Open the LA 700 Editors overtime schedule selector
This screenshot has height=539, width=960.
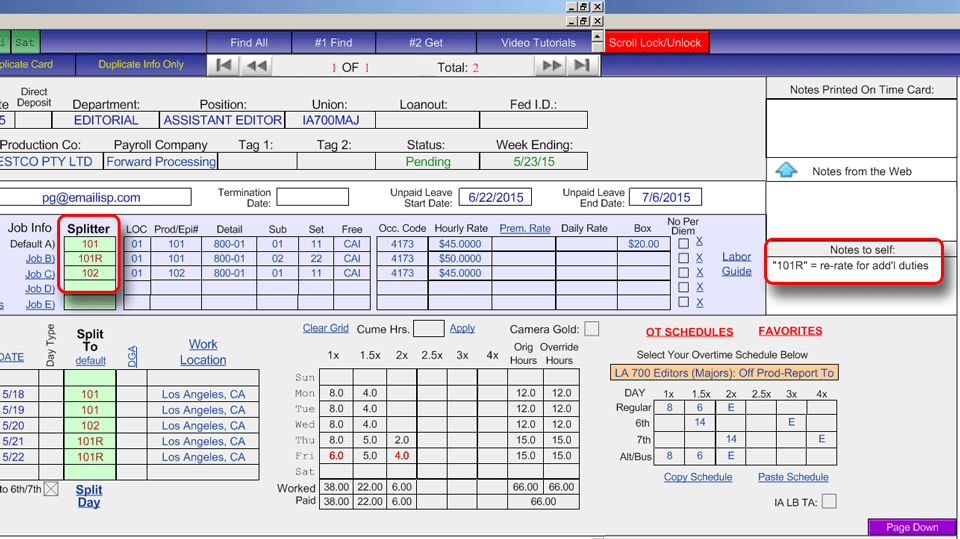point(724,372)
